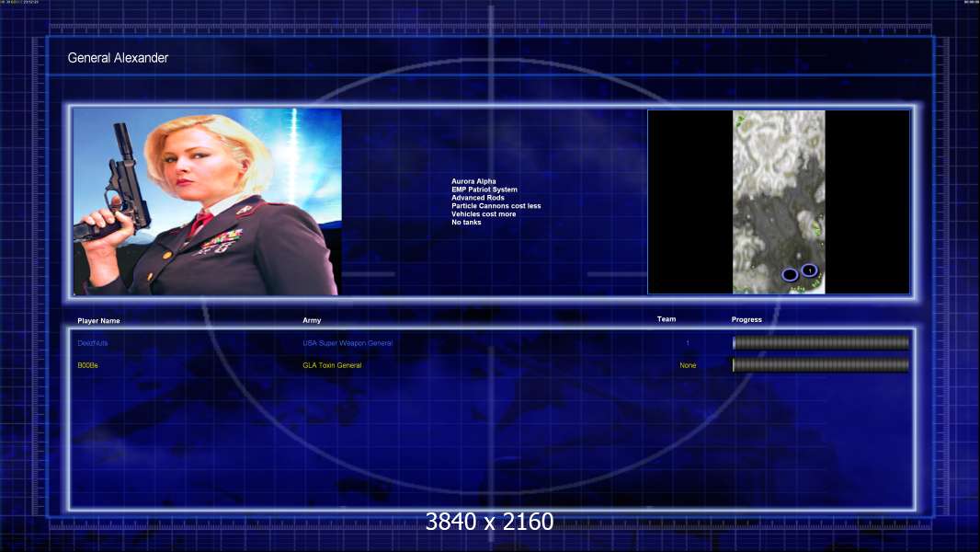Click the player name in the USA row
This screenshot has height=552, width=980.
(x=93, y=343)
